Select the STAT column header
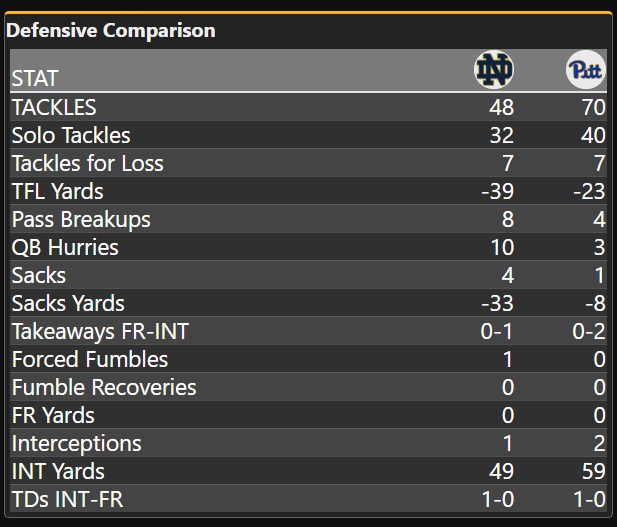The height and width of the screenshot is (527, 617). click(x=35, y=78)
